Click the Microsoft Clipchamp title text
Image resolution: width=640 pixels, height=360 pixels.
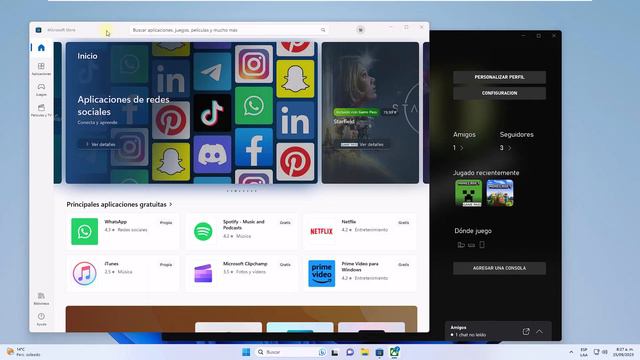coord(245,264)
